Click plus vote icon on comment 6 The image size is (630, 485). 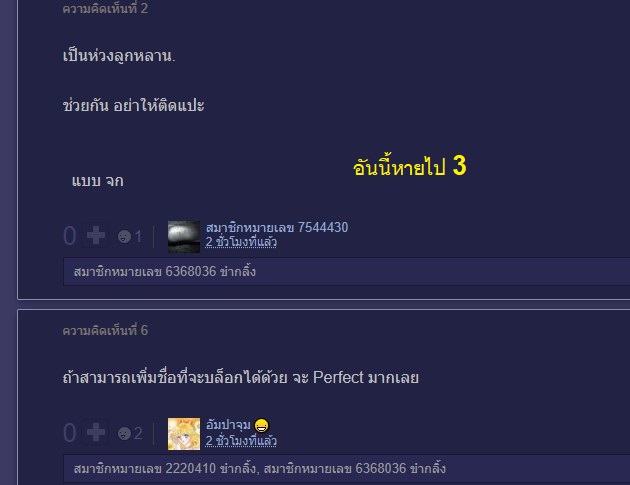[x=96, y=433]
